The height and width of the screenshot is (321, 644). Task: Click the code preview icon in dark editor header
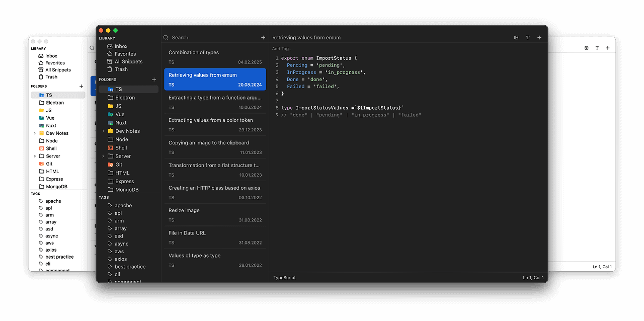pyautogui.click(x=516, y=38)
